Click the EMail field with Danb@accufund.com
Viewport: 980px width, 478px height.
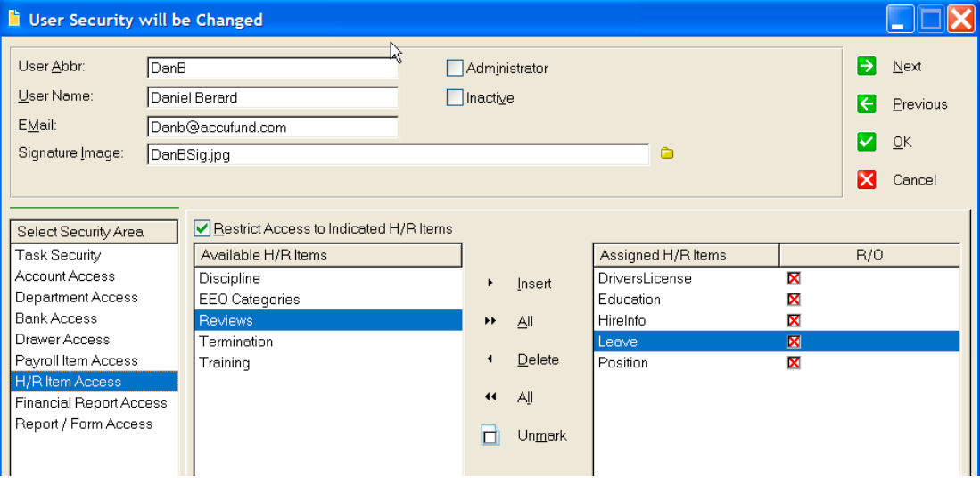pyautogui.click(x=273, y=127)
